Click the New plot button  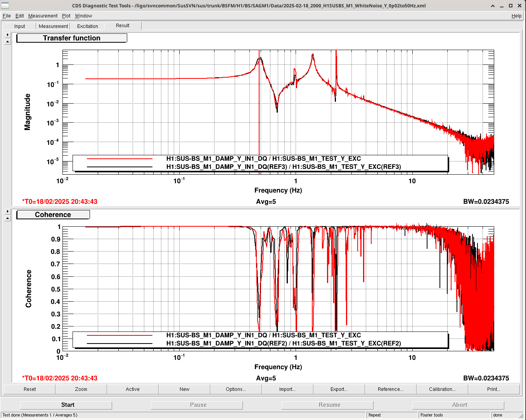[x=184, y=389]
